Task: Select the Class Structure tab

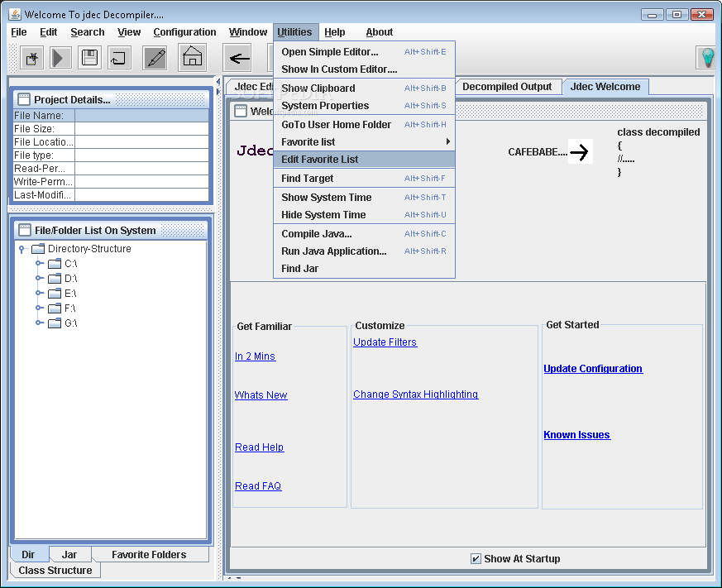Action: [x=55, y=570]
